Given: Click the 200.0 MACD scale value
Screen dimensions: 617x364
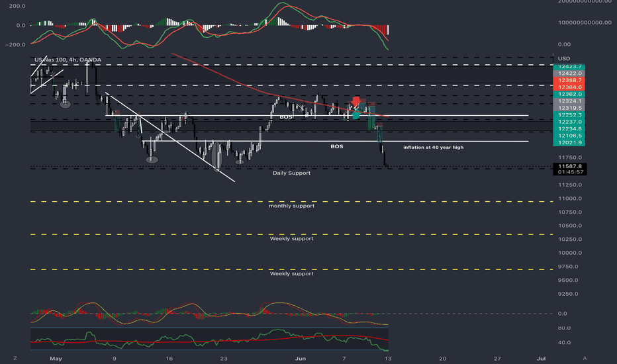Looking at the screenshot, I should point(17,7).
